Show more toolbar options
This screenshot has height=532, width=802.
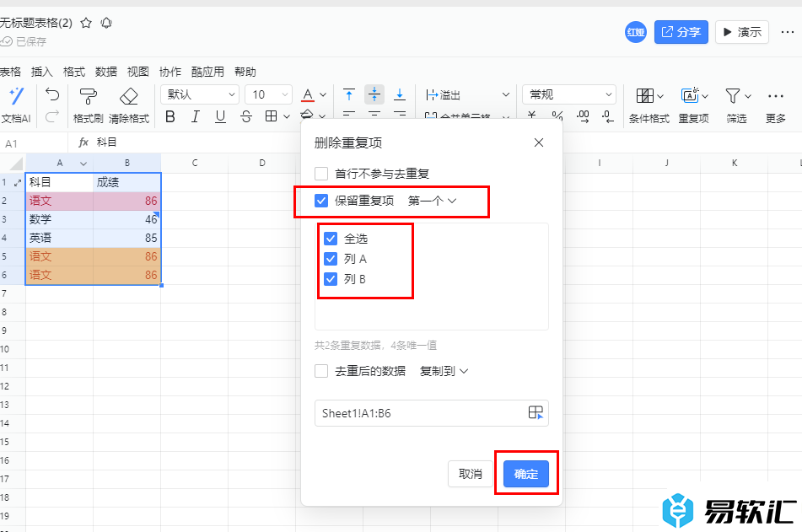pyautogui.click(x=775, y=106)
